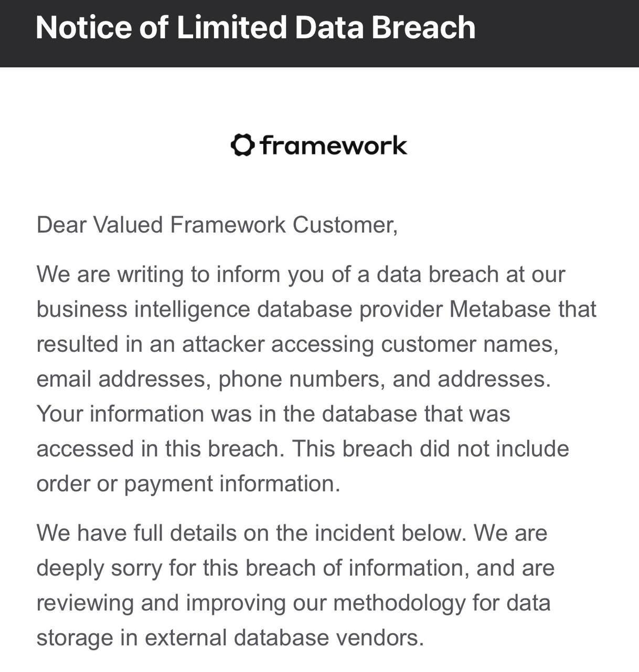Viewport: 639px width, 672px height.
Task: Select the Notice of Limited Data Breach heading
Action: (255, 27)
